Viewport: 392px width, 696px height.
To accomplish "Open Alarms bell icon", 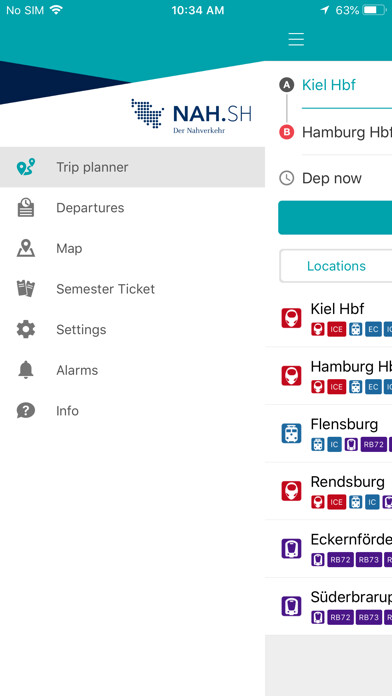I will pos(26,370).
